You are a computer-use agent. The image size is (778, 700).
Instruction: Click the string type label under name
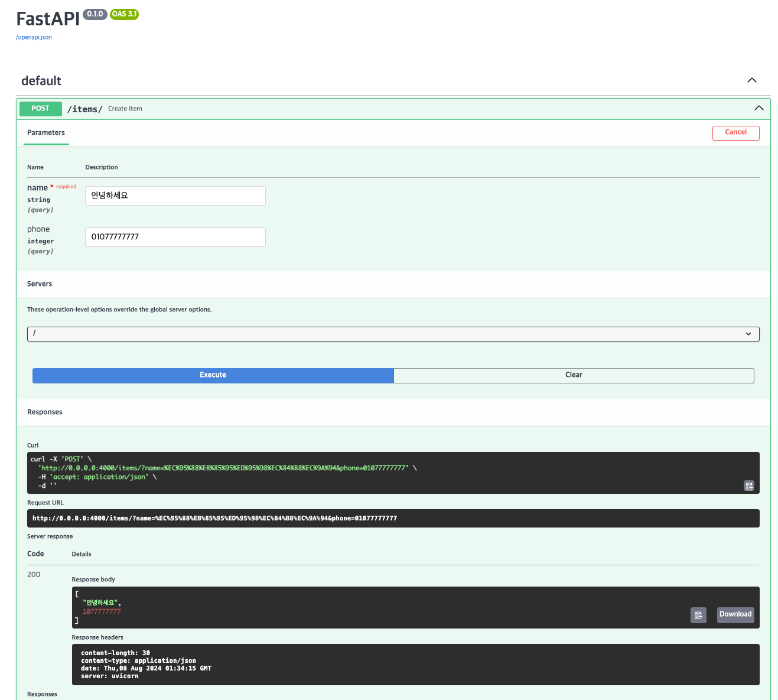(x=38, y=200)
